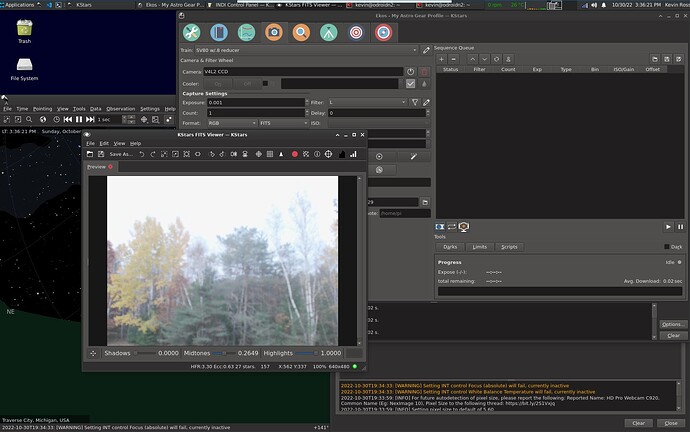Screen dimensions: 690x432
Task: Open the Format dropdown showing RGB
Action: 232,123
